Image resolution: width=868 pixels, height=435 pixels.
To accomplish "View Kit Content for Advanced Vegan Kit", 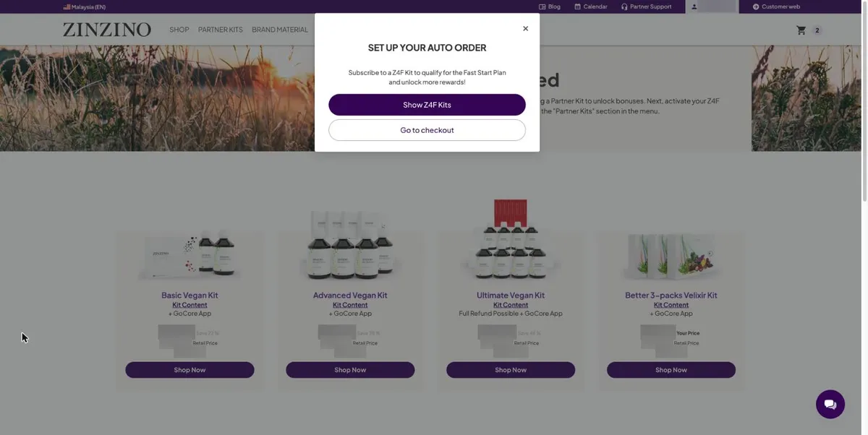I will 350,305.
